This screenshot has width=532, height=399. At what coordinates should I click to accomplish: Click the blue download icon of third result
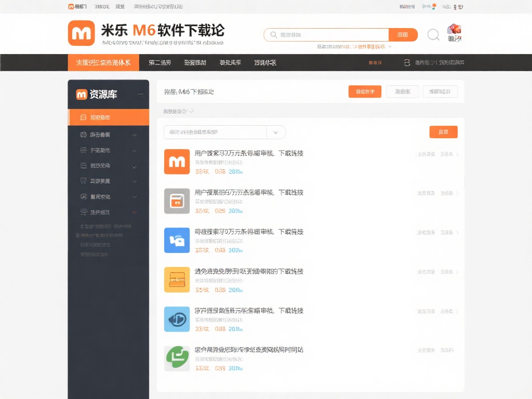coord(177,240)
